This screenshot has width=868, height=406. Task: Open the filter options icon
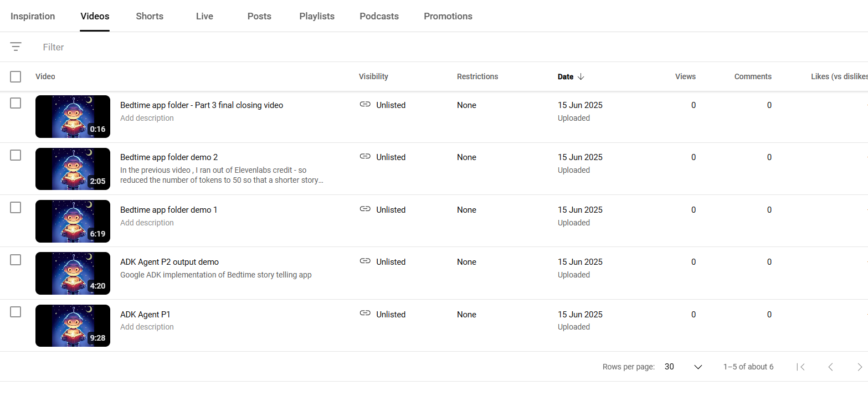tap(16, 47)
